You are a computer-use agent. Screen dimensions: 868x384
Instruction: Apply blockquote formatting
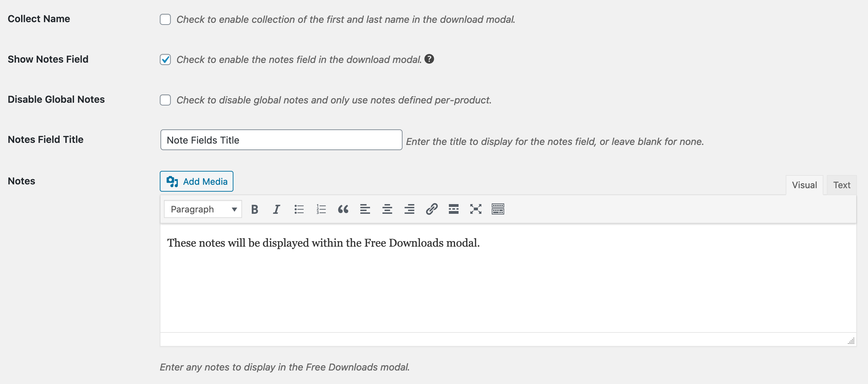coord(343,209)
